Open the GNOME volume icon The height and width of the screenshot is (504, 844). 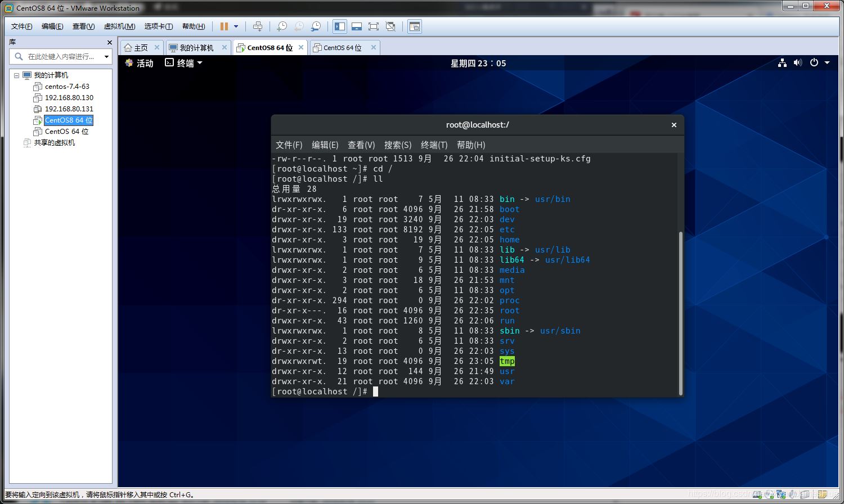tap(798, 62)
